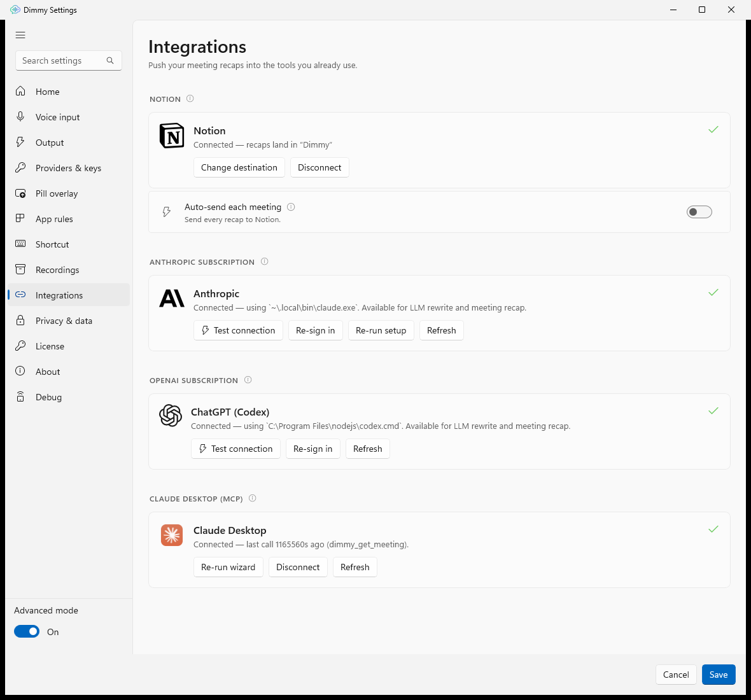Open Pill overlay settings
The height and width of the screenshot is (700, 751).
(69, 193)
